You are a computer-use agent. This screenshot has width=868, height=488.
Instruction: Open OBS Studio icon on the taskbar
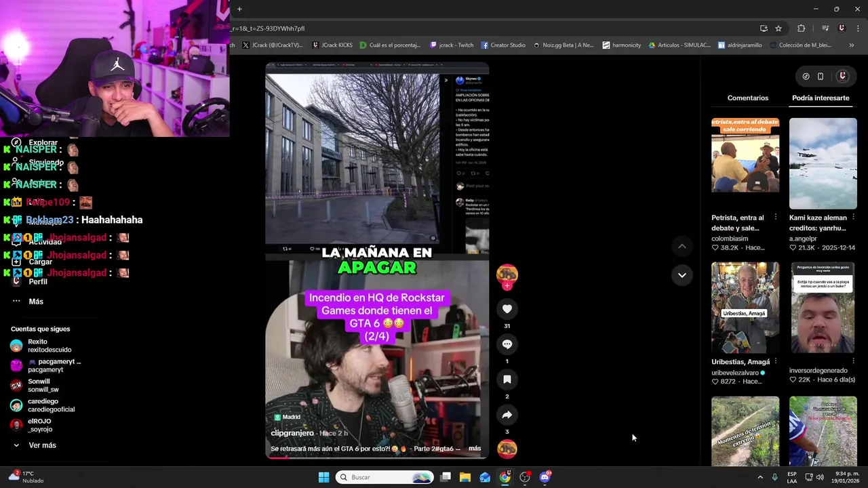525,477
